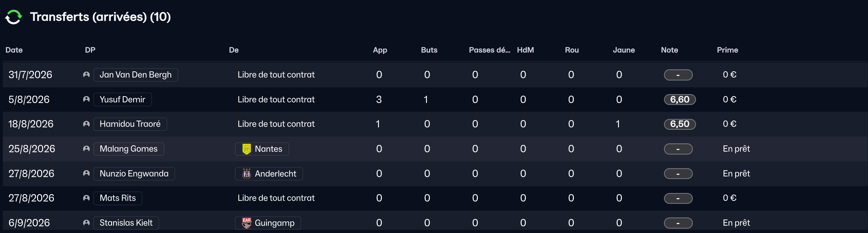Sort by the Passes dé... column header
Image resolution: width=868 pixels, height=233 pixels.
pos(489,50)
